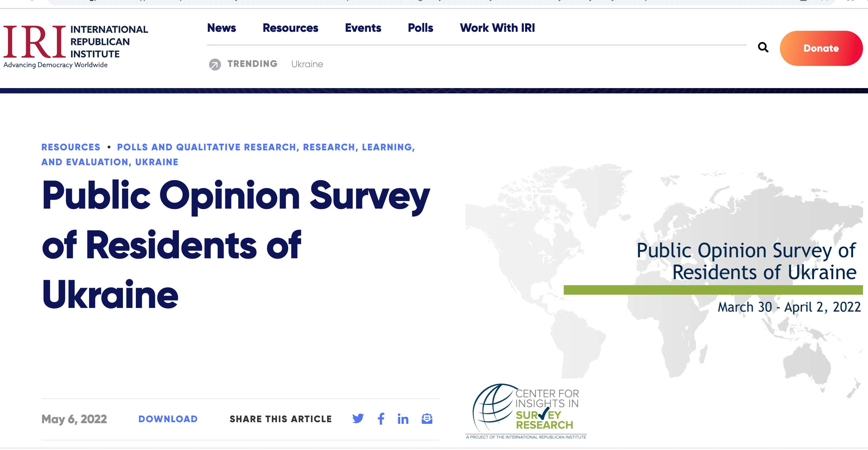868x450 pixels.
Task: Open Work With IRI menu
Action: click(x=497, y=27)
